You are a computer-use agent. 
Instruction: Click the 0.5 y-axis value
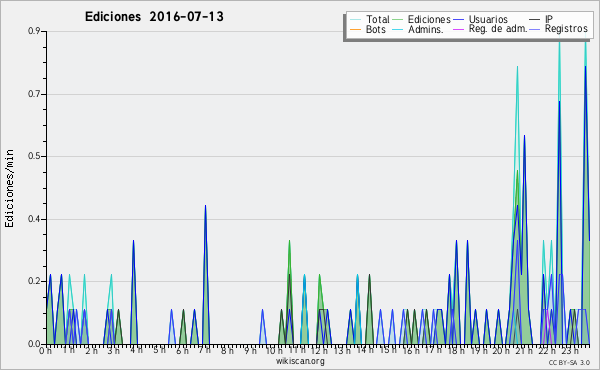click(x=34, y=156)
